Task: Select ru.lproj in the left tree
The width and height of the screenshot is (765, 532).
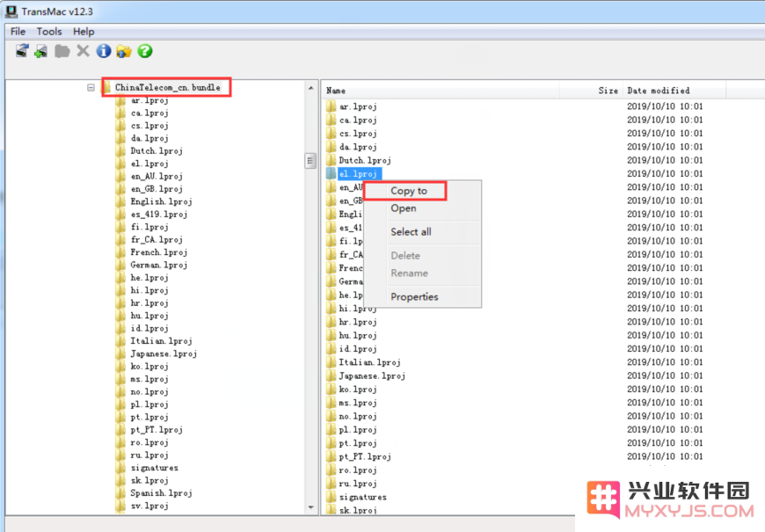Action: (149, 455)
